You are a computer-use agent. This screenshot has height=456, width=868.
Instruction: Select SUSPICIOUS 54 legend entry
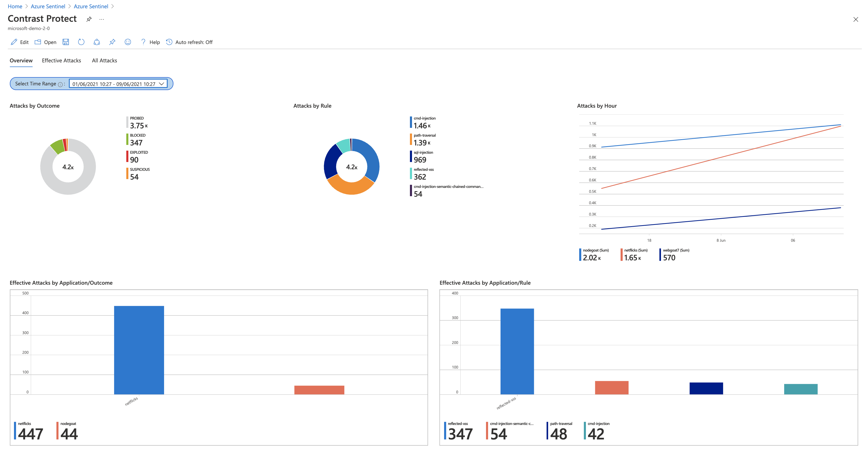(138, 174)
